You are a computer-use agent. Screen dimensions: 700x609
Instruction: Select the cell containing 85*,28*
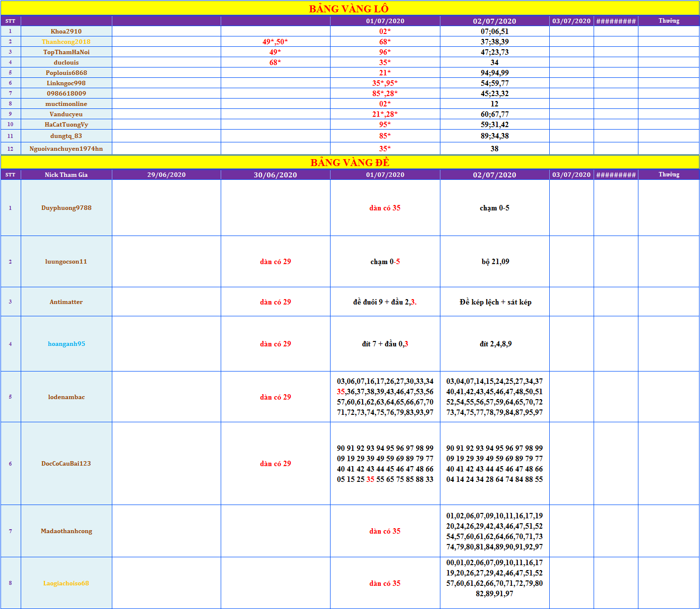[385, 93]
